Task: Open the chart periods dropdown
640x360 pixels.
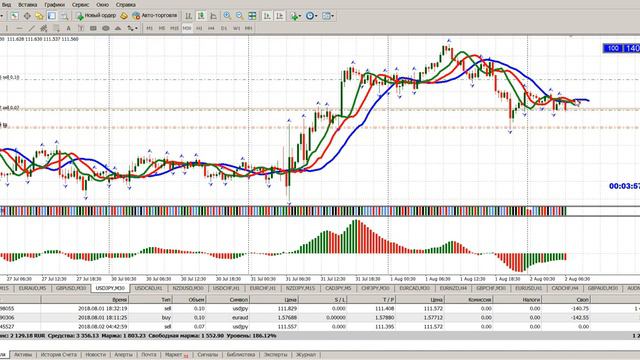Action: coord(312,16)
